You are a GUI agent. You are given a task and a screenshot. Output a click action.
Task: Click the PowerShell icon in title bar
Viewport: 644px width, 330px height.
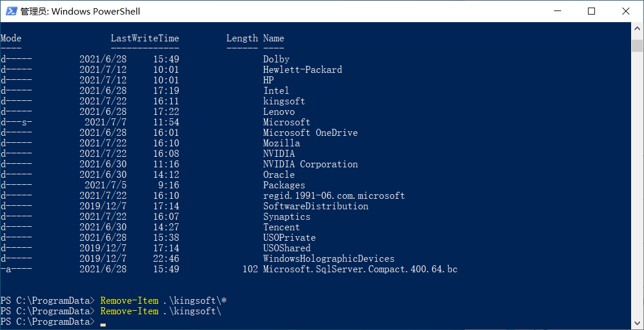11,11
